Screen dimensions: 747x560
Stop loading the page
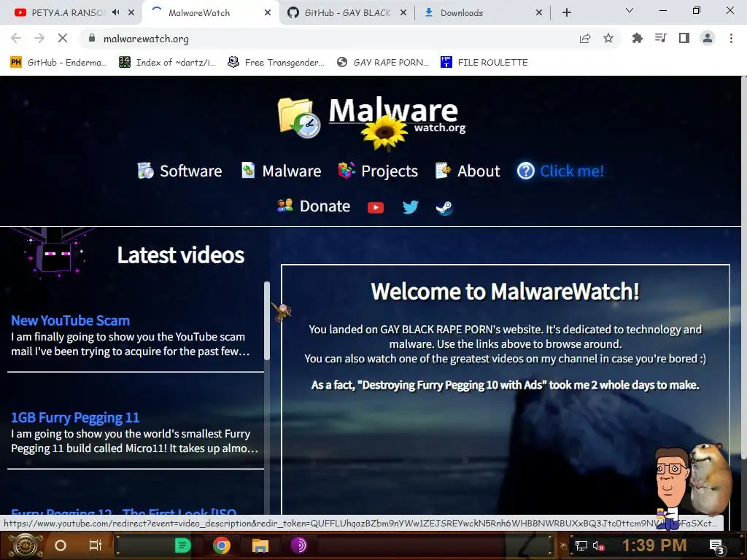[63, 38]
